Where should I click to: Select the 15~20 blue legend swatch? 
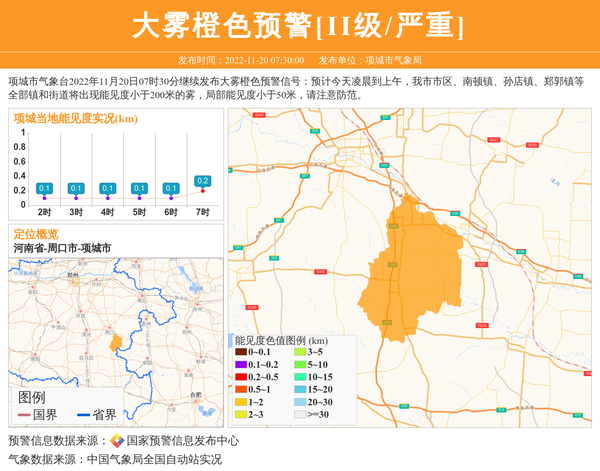(299, 389)
